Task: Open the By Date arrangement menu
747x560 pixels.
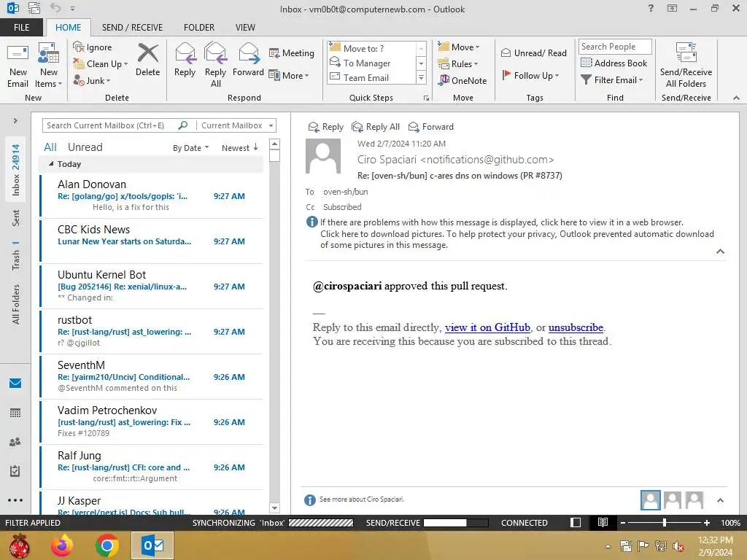Action: pyautogui.click(x=190, y=148)
